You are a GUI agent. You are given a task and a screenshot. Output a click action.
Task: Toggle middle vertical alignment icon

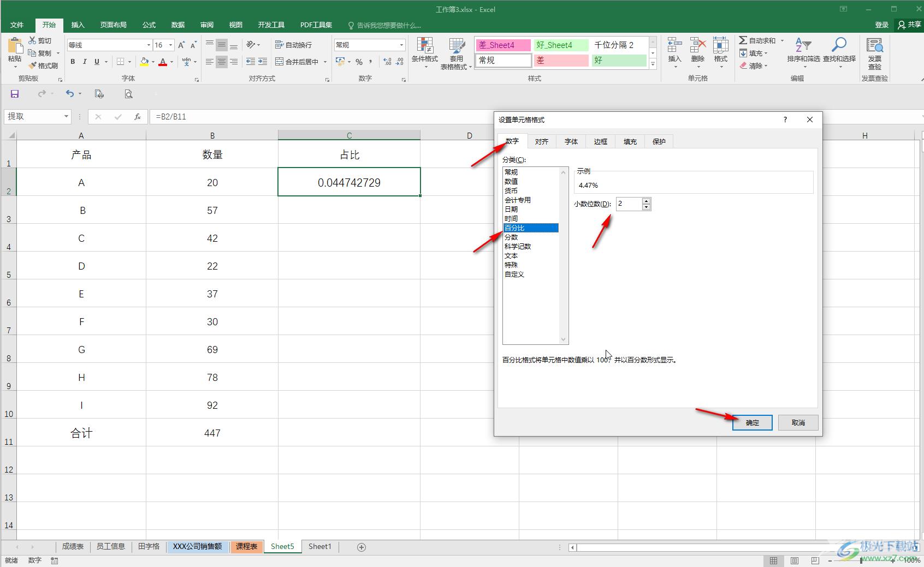221,45
